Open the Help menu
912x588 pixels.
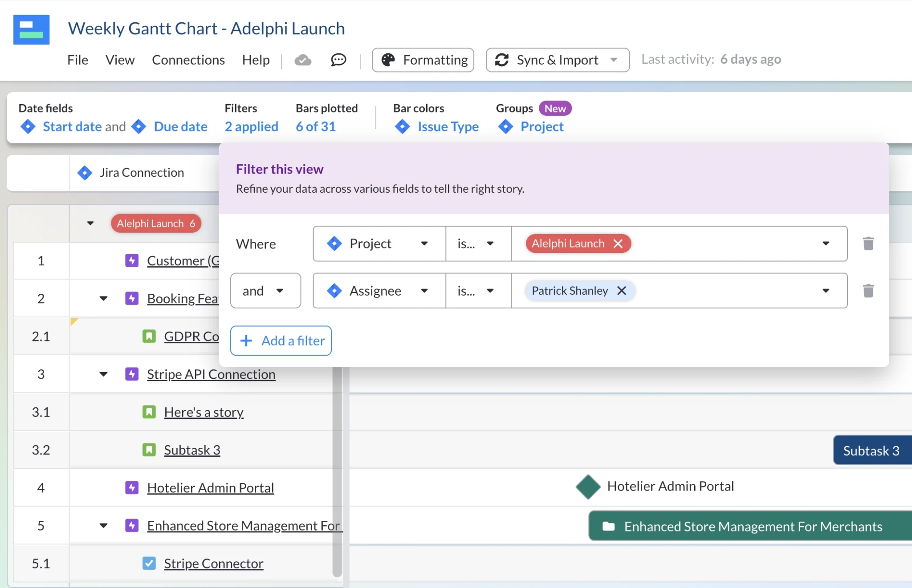click(x=256, y=60)
